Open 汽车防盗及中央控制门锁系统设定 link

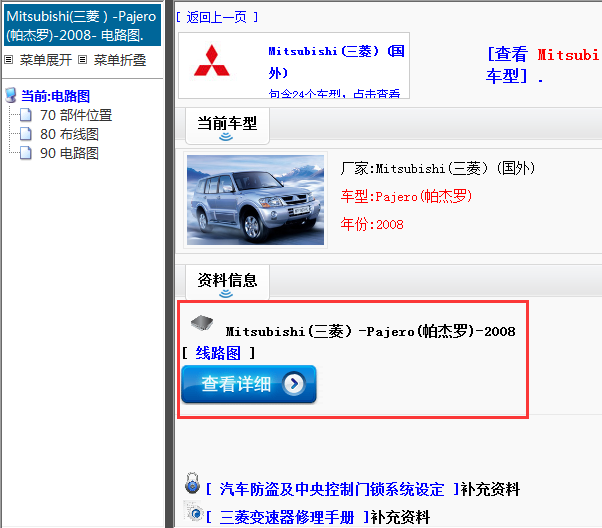pos(331,489)
